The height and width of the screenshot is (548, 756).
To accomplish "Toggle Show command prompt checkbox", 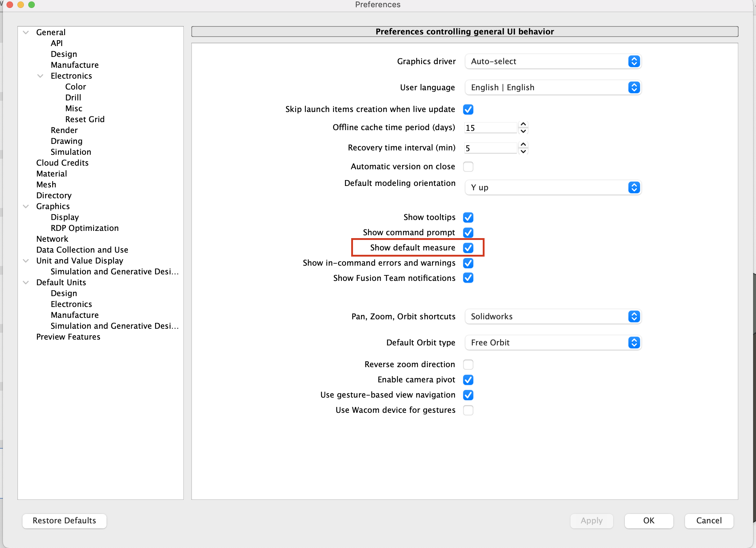I will [468, 233].
